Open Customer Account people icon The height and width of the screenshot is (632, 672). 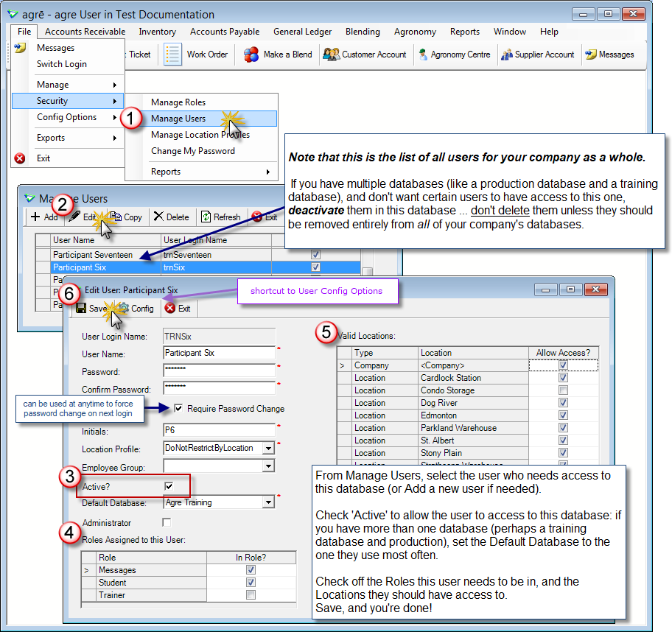(332, 55)
